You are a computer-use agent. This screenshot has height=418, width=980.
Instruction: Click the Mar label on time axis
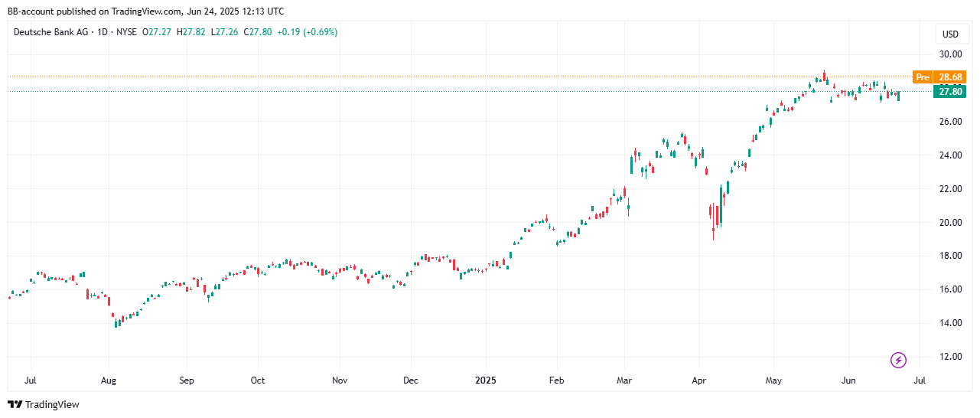(x=625, y=380)
